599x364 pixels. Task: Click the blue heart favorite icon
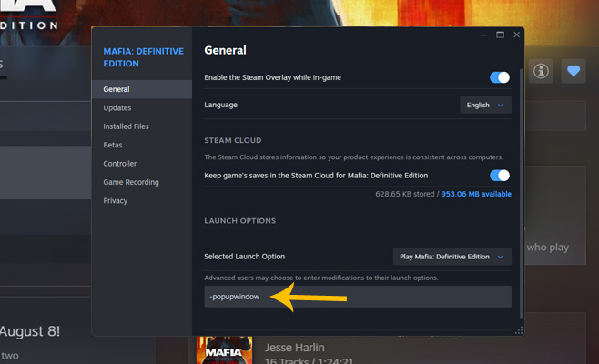tap(574, 71)
